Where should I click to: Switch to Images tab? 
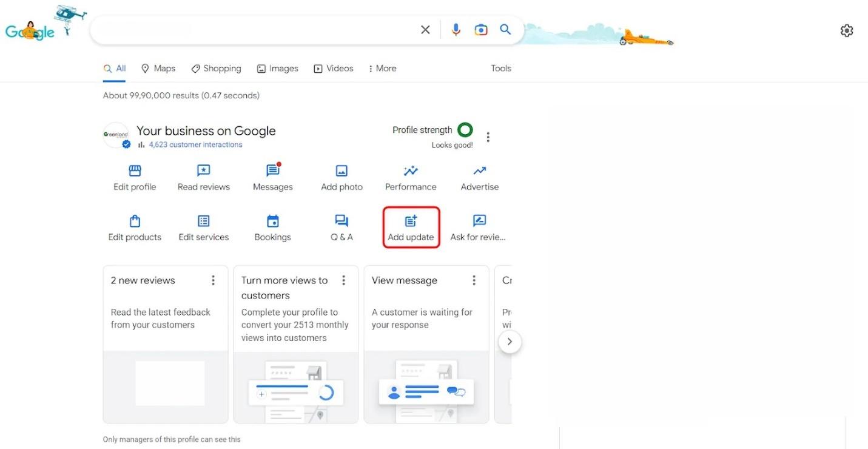(278, 69)
